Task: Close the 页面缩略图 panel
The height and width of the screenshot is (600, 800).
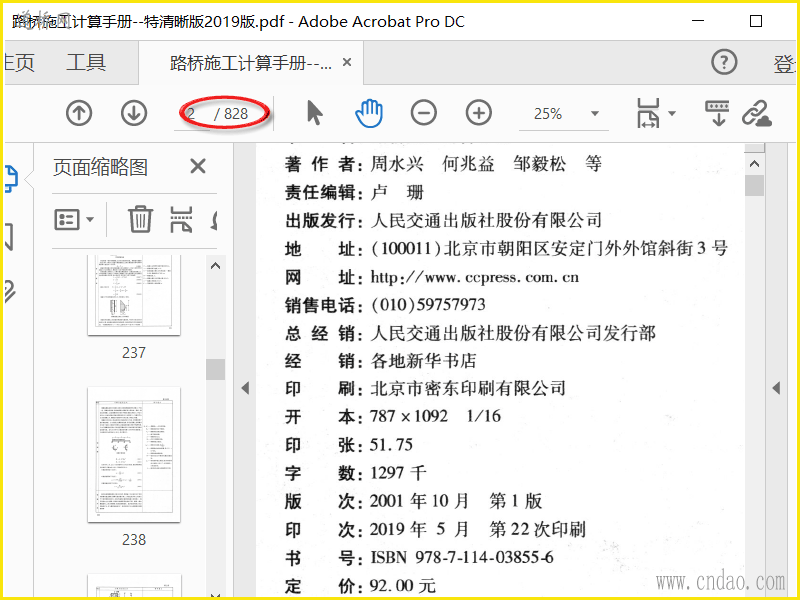Action: pyautogui.click(x=198, y=166)
